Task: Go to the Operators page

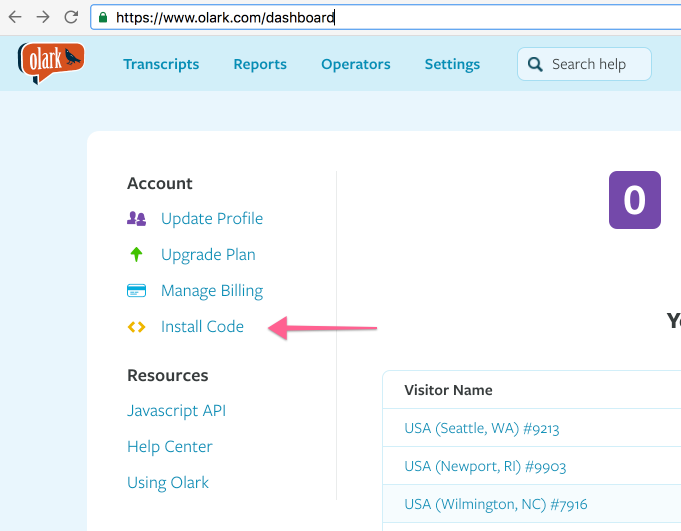Action: 356,64
